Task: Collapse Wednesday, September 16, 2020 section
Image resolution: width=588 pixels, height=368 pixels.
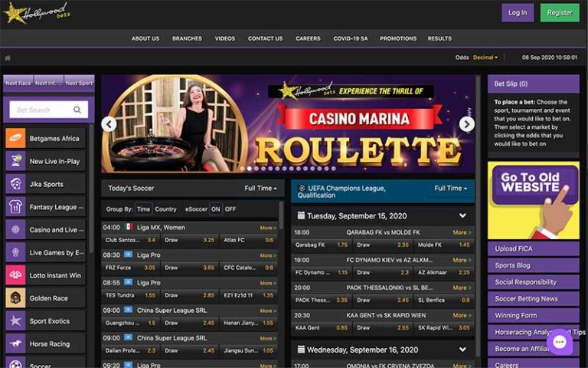Action: (462, 350)
